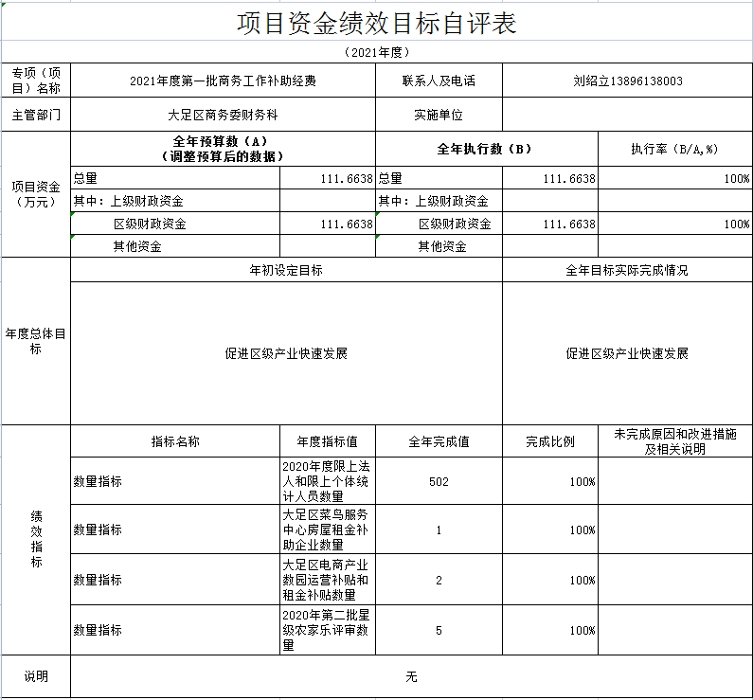Select the 100% ratio in the 502 row
The image size is (753, 700).
tap(550, 480)
